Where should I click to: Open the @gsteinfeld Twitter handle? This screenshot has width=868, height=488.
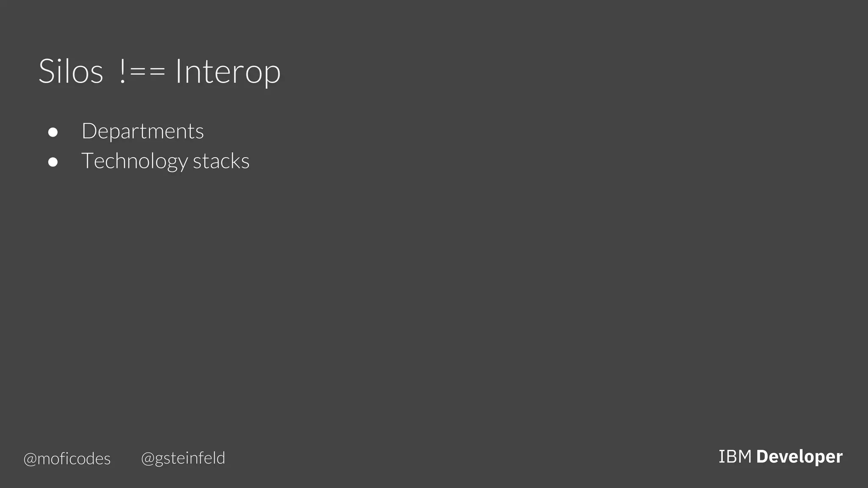pos(183,458)
